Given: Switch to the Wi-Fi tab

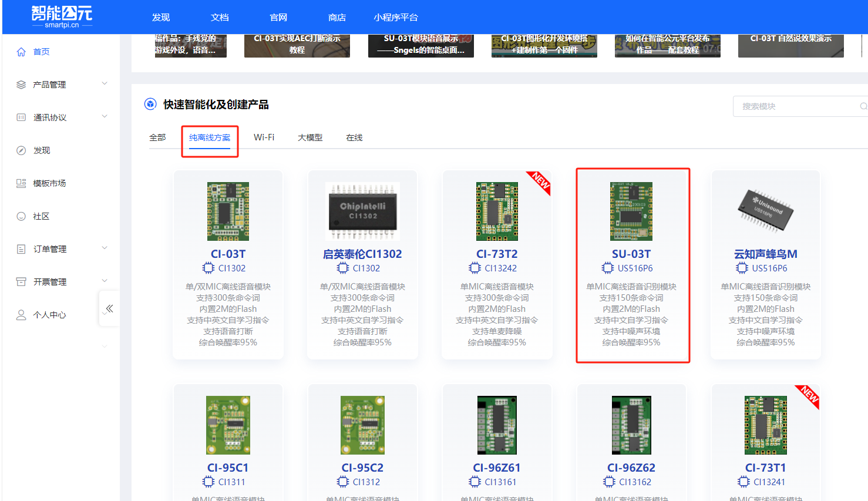Looking at the screenshot, I should point(264,137).
